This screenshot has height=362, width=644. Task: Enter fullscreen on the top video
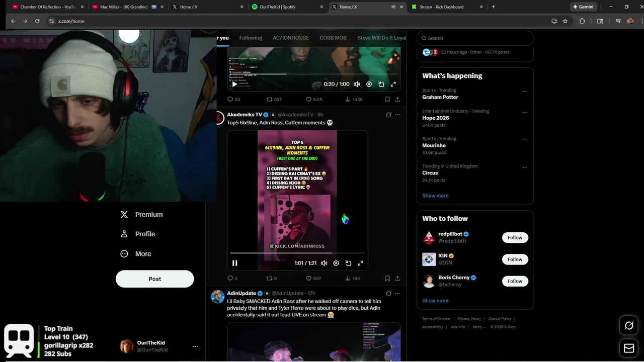pos(393,84)
